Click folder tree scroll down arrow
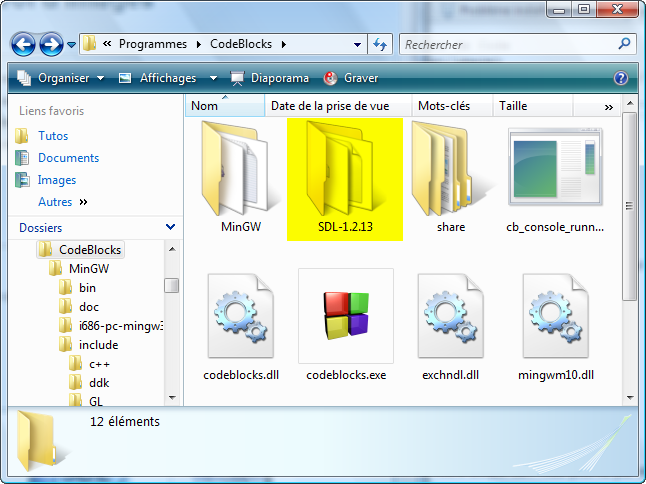The width and height of the screenshot is (646, 484). 172,398
